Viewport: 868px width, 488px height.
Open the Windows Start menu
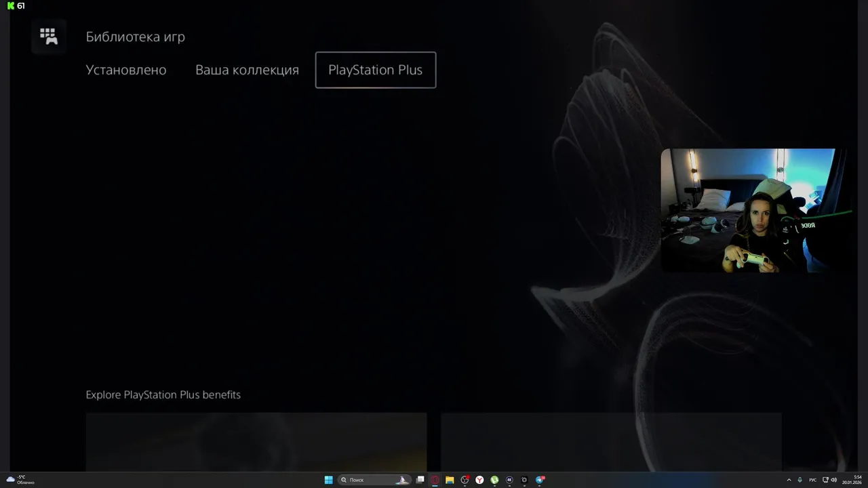[x=329, y=480]
